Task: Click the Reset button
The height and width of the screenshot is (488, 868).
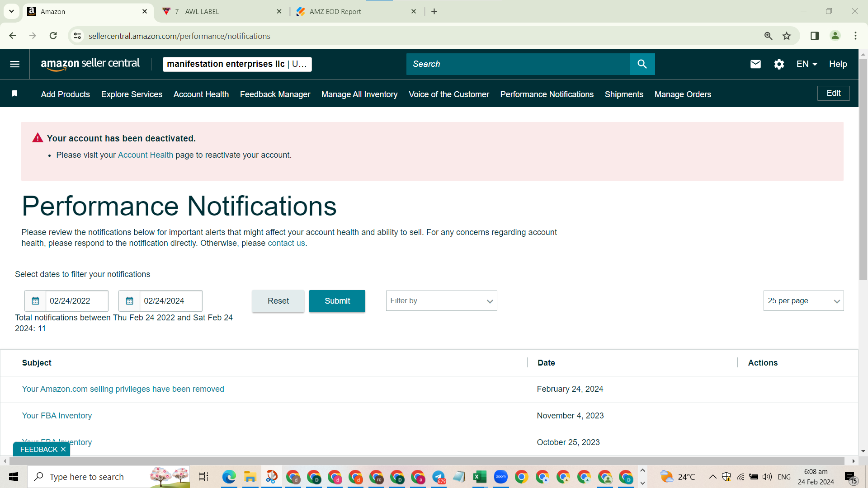Action: click(278, 301)
